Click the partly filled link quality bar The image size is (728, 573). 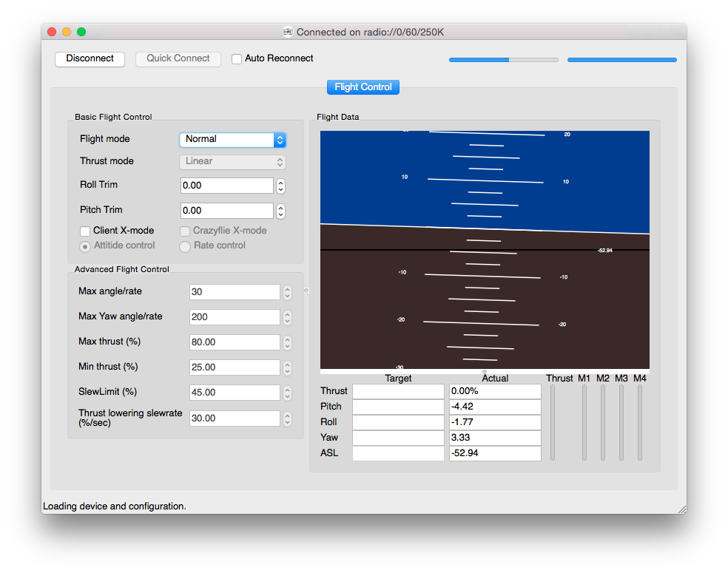click(x=504, y=60)
